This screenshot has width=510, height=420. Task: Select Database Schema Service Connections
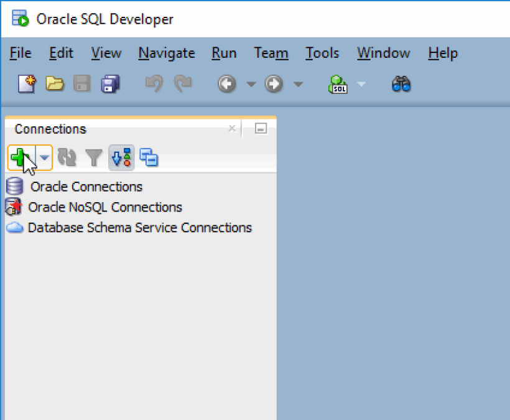click(139, 228)
